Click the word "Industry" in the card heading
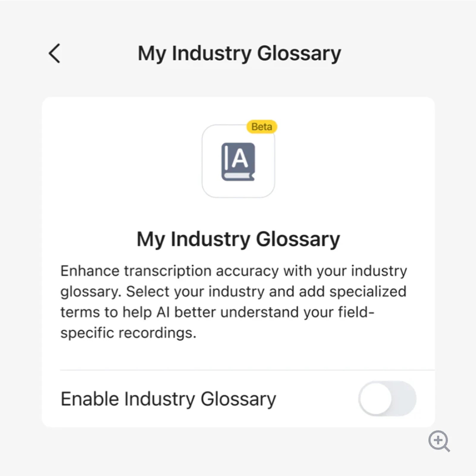Image resolution: width=476 pixels, height=476 pixels. pos(210,239)
